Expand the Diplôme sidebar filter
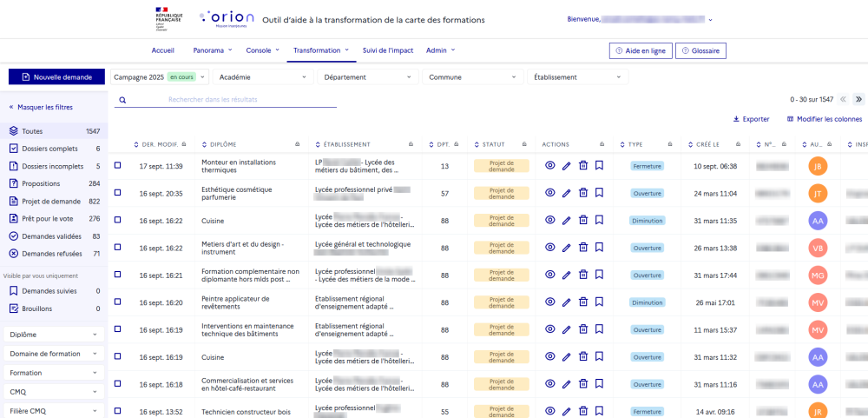 [54, 335]
